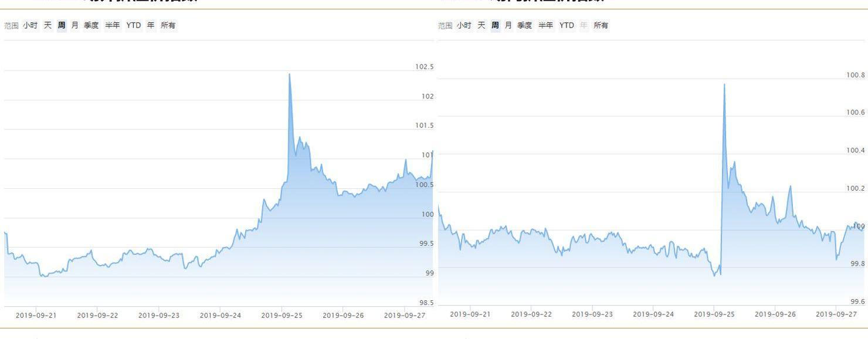Show 半年 range on the left chart
Viewport: 868px width, 339px height.
tap(113, 25)
